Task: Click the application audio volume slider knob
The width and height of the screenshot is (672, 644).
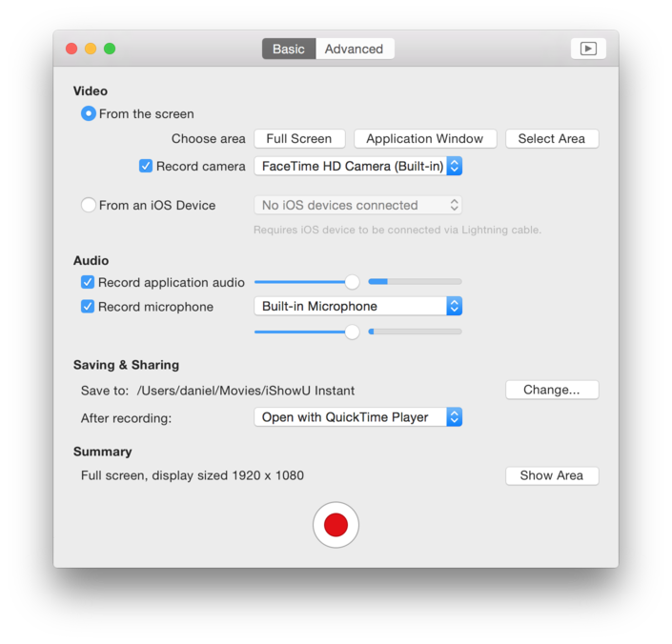Action: click(352, 282)
